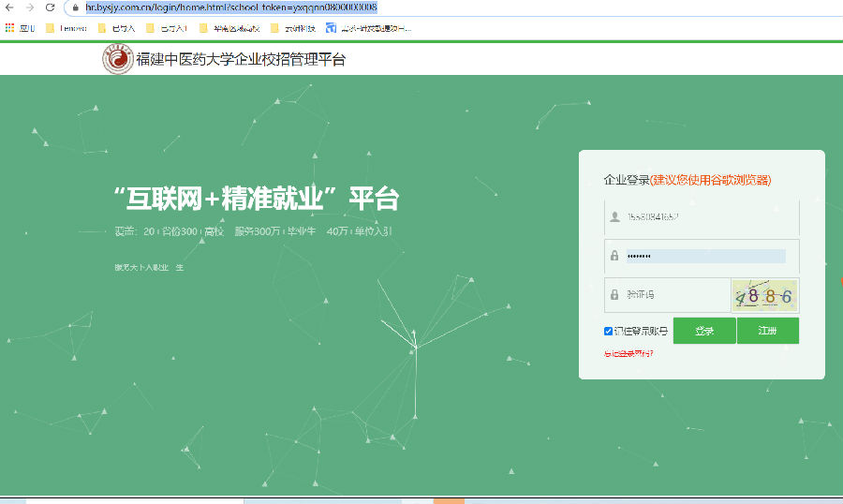Image resolution: width=843 pixels, height=504 pixels.
Task: Click the university logo emblem
Action: click(x=118, y=59)
